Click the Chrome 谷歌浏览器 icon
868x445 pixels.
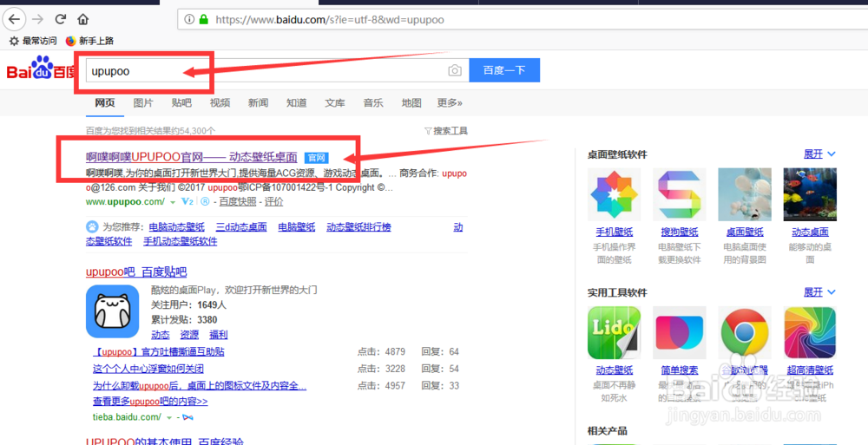(745, 333)
